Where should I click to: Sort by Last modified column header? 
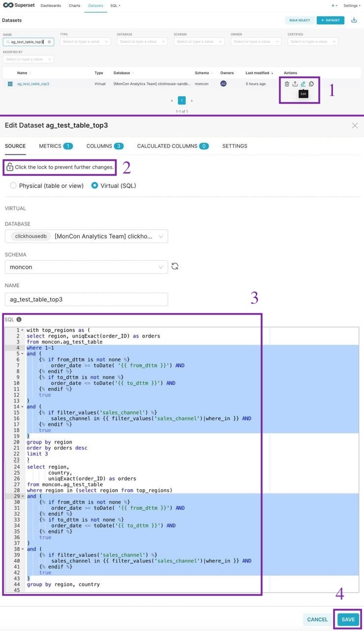[x=259, y=73]
